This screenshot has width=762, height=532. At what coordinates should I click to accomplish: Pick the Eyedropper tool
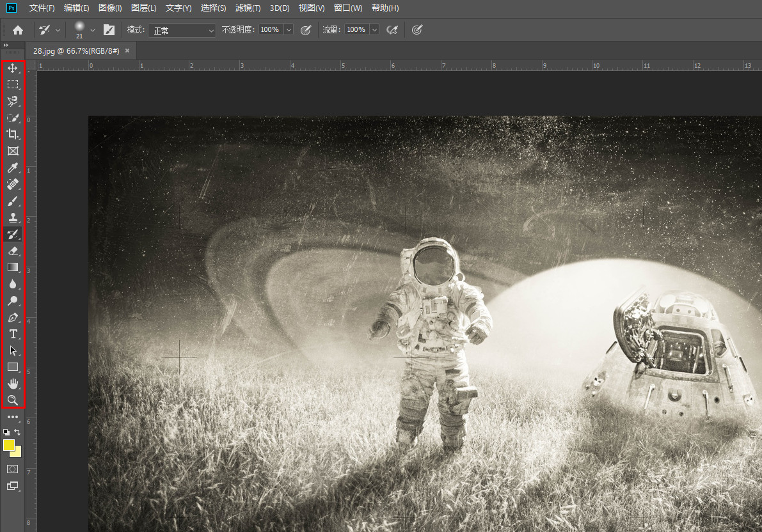coord(13,168)
